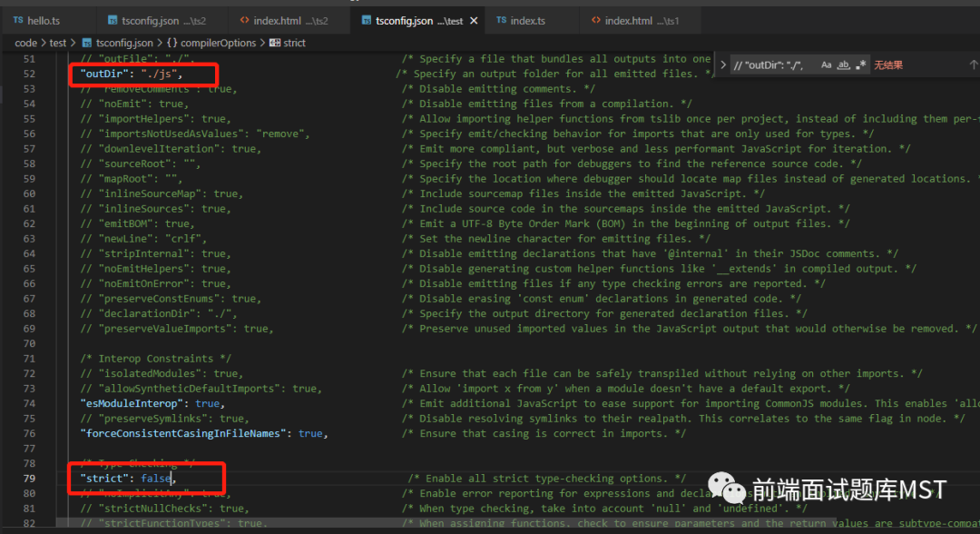The height and width of the screenshot is (534, 980).
Task: Click the TS file icon on hello.ts tab
Action: point(18,20)
